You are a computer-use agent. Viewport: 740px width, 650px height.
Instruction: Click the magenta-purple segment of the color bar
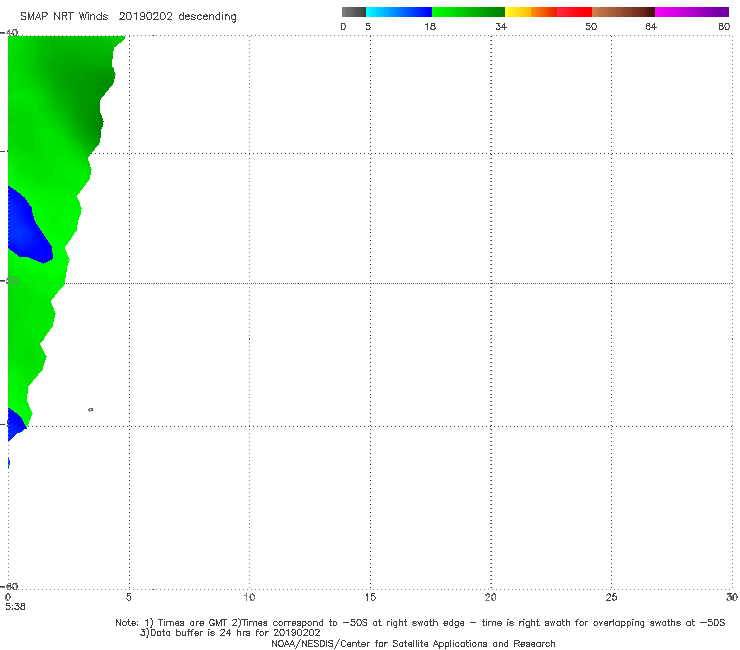692,12
